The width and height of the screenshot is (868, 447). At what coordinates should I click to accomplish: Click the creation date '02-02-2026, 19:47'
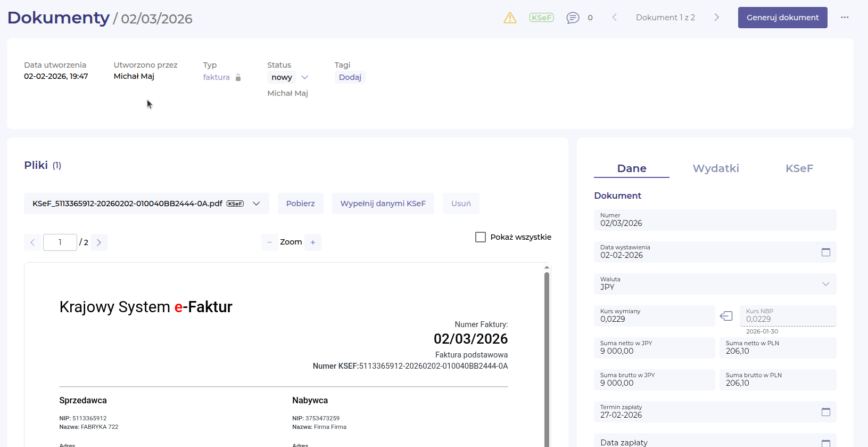pyautogui.click(x=56, y=76)
